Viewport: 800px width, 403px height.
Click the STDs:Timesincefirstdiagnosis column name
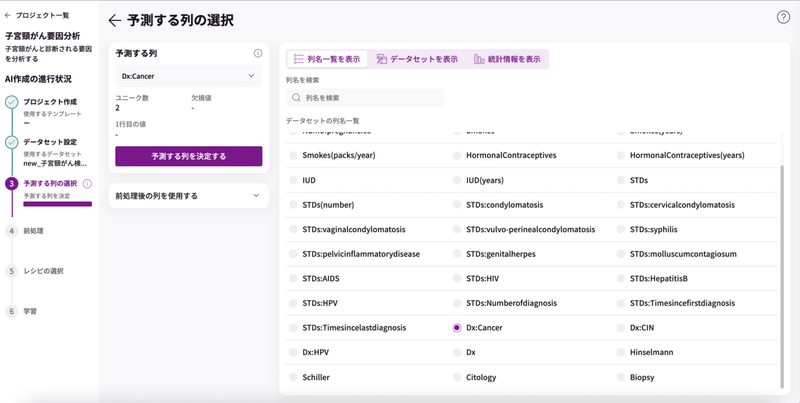pos(682,303)
